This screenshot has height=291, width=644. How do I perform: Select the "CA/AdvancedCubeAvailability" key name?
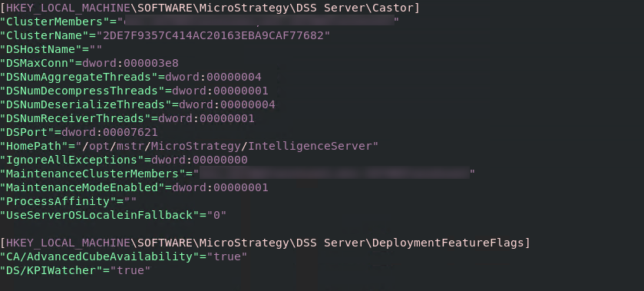[100, 257]
